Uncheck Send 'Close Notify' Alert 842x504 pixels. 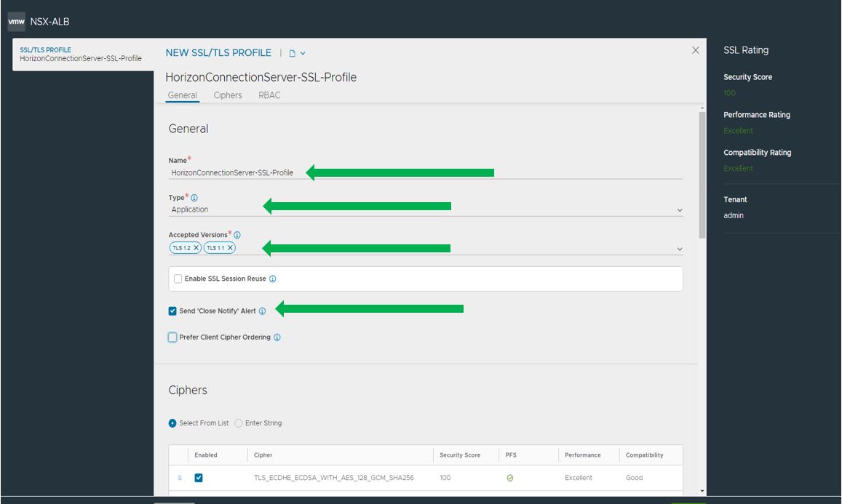click(x=172, y=311)
